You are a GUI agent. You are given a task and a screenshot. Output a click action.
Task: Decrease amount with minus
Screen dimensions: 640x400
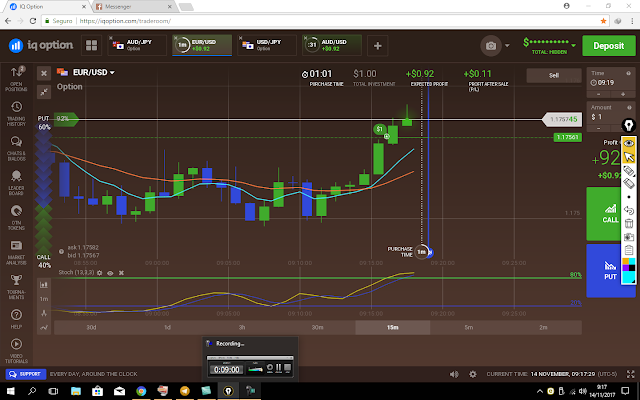point(598,128)
